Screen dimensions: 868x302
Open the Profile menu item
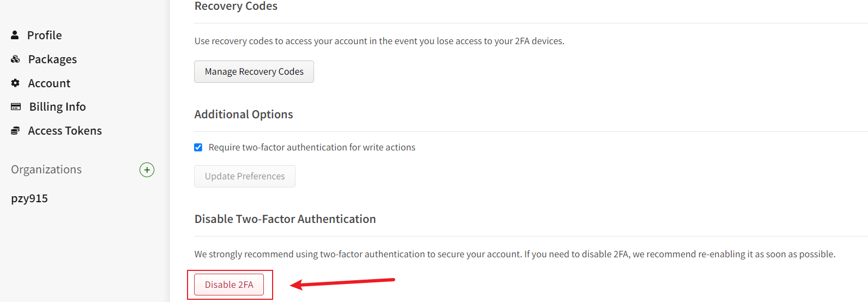[x=45, y=35]
